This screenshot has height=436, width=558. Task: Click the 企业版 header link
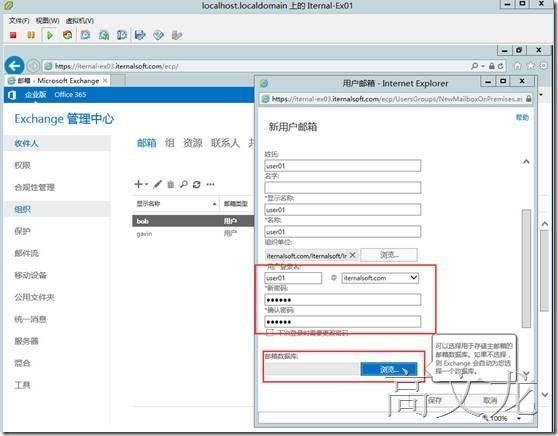pos(36,95)
